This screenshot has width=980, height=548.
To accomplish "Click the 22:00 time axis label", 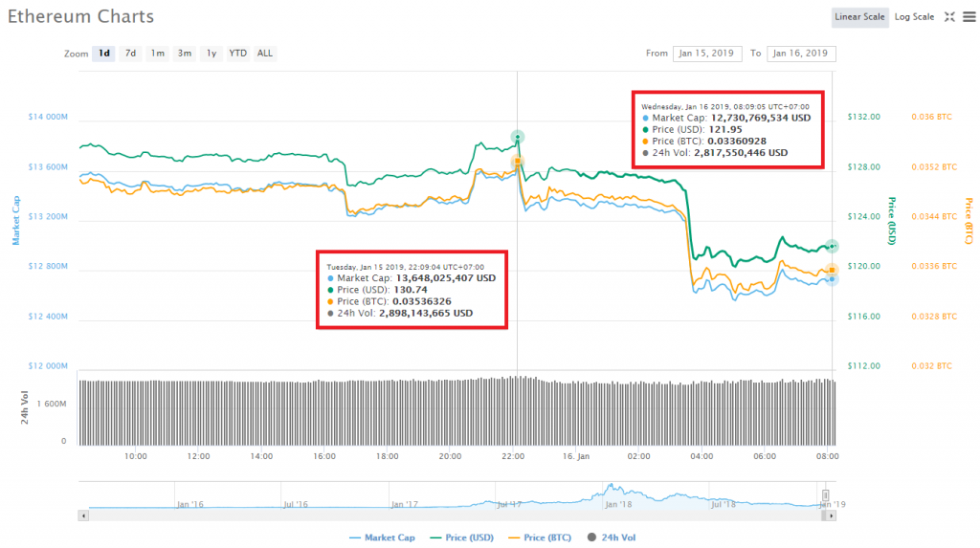I will click(513, 456).
